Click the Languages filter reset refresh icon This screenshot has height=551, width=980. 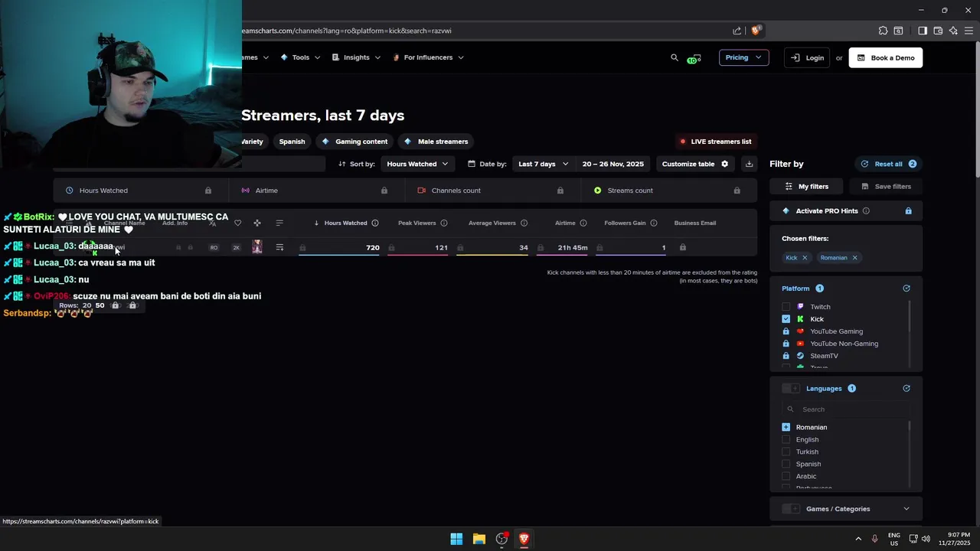click(x=906, y=388)
